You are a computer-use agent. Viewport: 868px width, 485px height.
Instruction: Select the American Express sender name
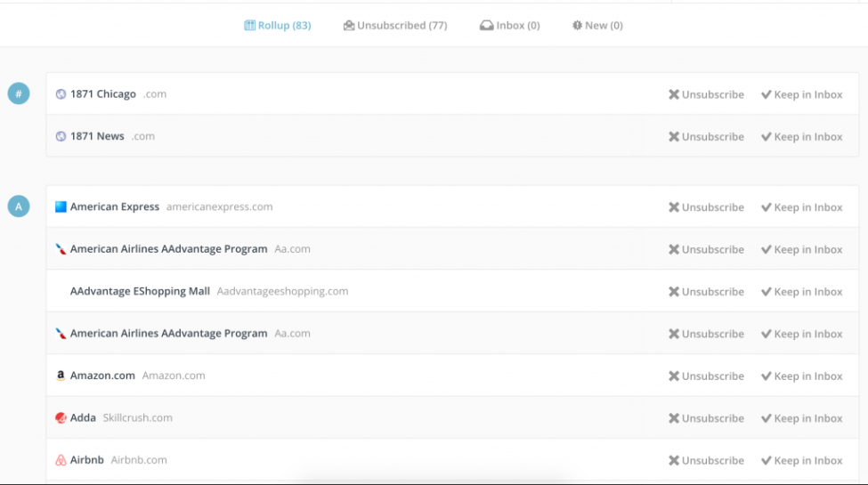[115, 206]
